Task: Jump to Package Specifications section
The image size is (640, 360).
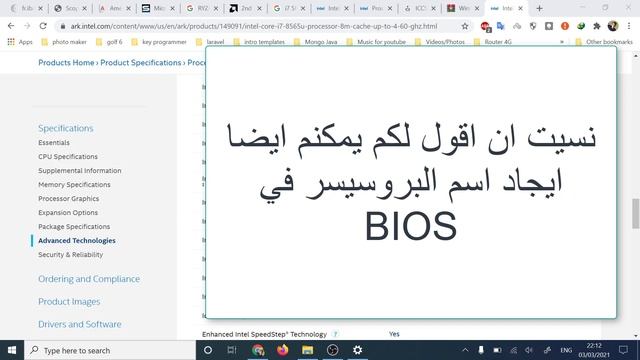Action: [74, 226]
